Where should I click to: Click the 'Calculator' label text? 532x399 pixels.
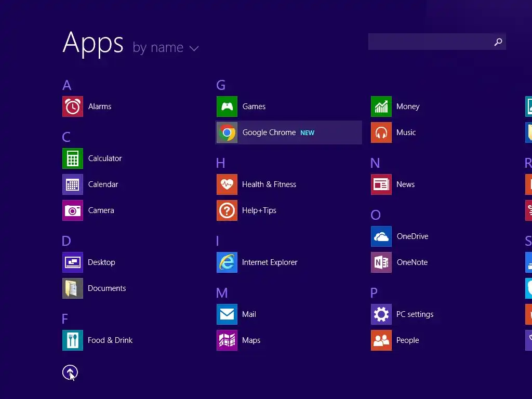click(105, 158)
